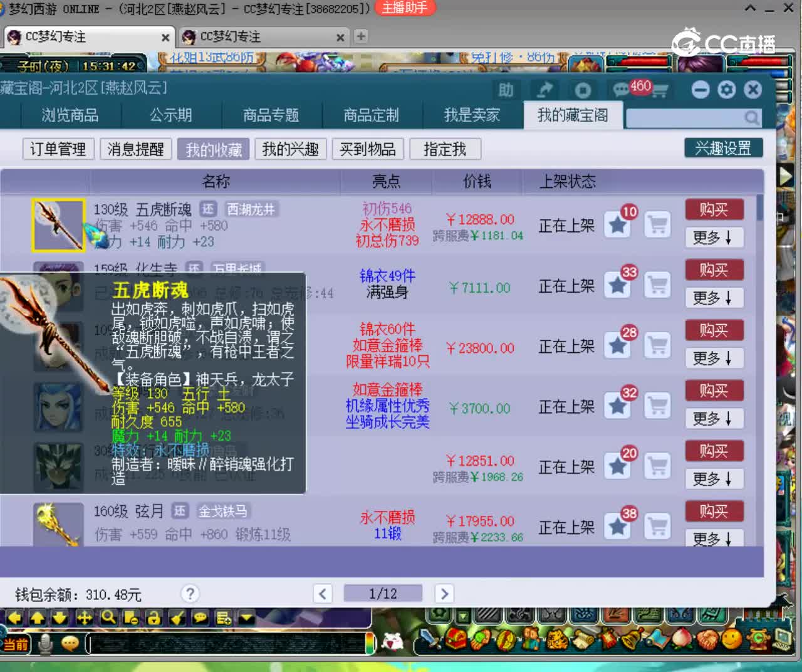
Task: Add ¥7111.00 item to cart
Action: (x=657, y=285)
